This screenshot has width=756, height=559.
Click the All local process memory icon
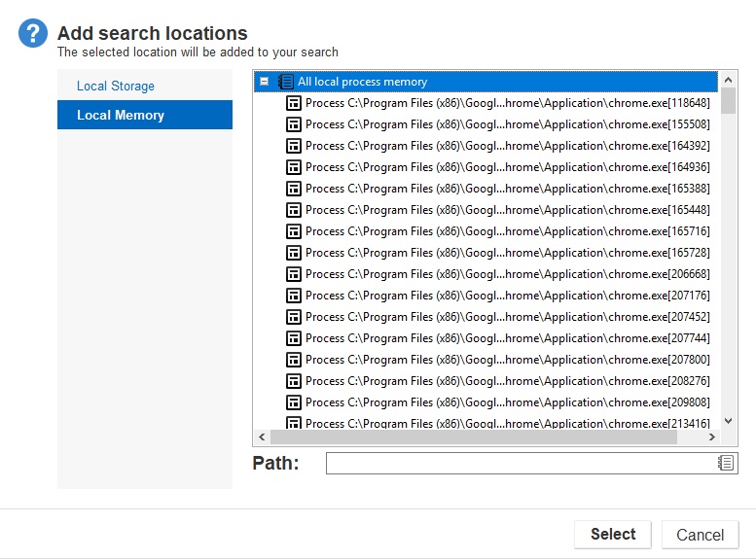(x=286, y=82)
